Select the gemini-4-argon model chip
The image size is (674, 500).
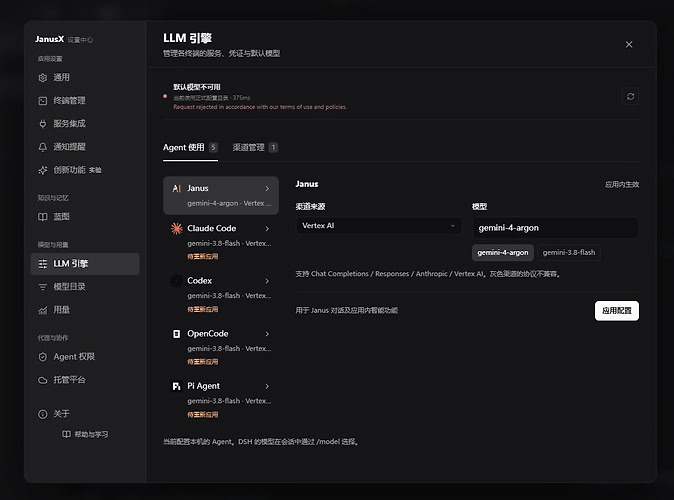pos(502,253)
